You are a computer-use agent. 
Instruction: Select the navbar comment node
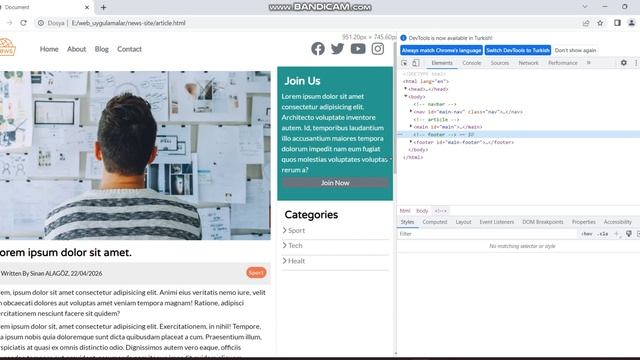coord(435,104)
